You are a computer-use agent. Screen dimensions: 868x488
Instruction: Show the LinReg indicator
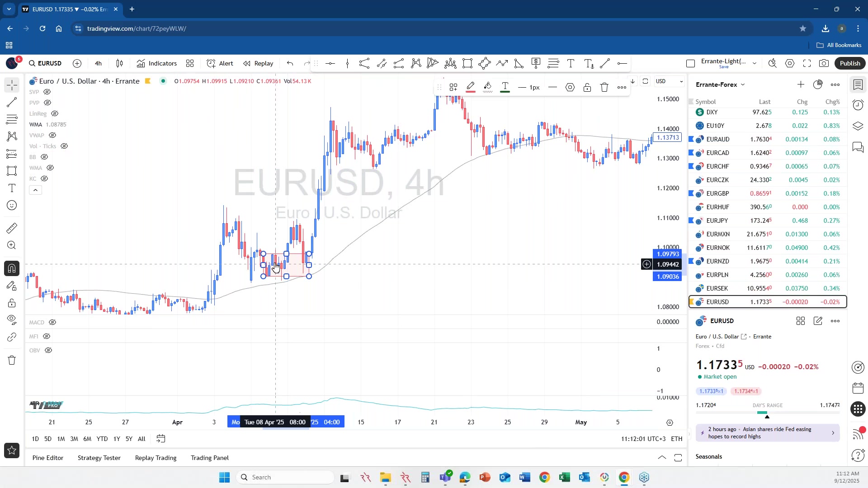tap(55, 113)
